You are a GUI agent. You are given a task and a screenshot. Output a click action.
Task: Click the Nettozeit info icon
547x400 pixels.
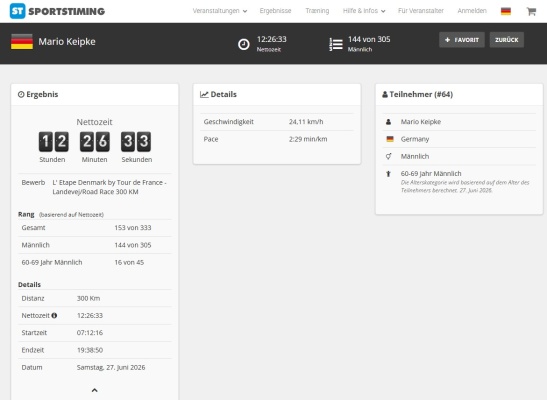point(54,316)
